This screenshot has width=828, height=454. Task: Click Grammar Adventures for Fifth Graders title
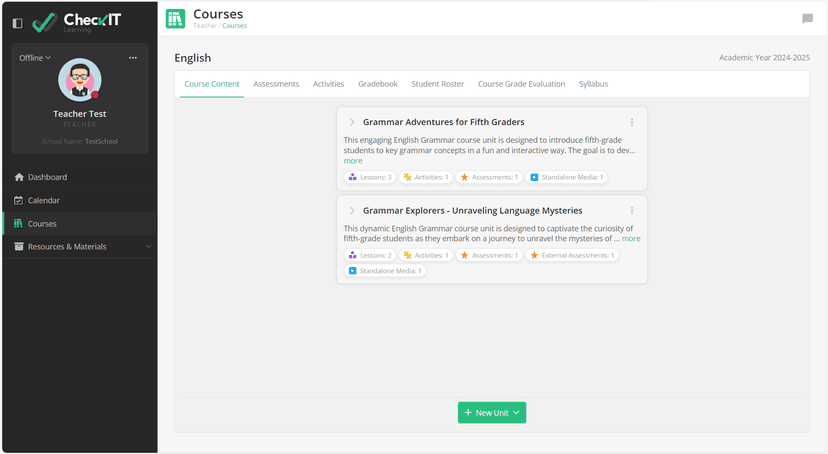click(x=444, y=122)
